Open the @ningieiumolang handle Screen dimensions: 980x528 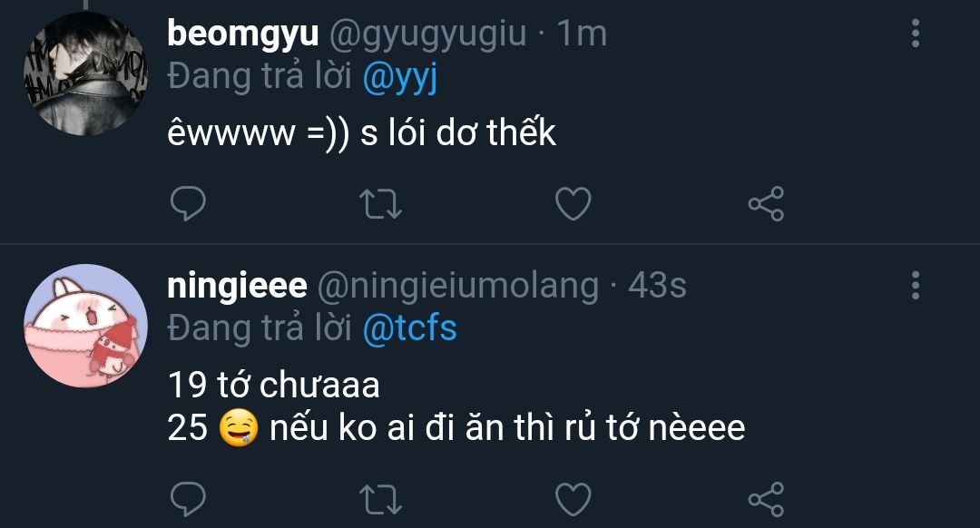457,286
